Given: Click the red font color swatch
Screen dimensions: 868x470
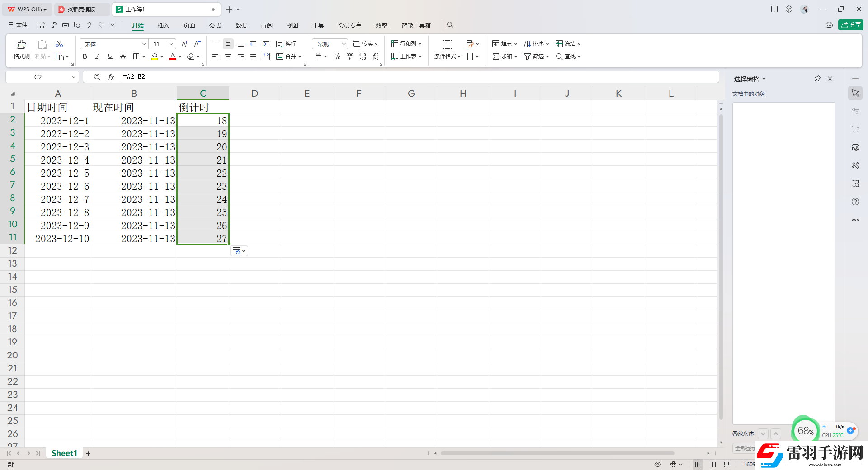Looking at the screenshot, I should click(172, 56).
